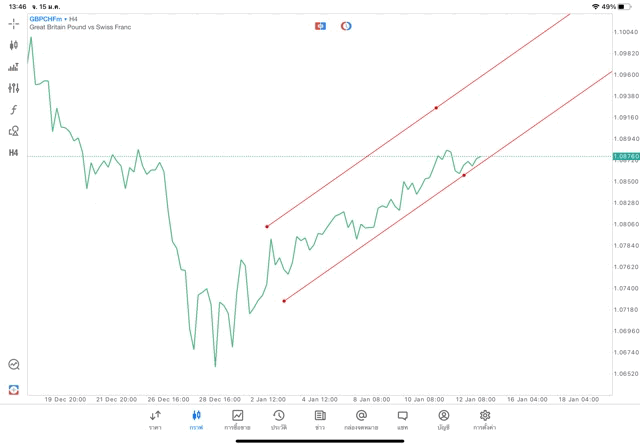Screen dimensions: 640x447
Task: Tap the red-blue circular icon at chart top
Action: tap(346, 25)
